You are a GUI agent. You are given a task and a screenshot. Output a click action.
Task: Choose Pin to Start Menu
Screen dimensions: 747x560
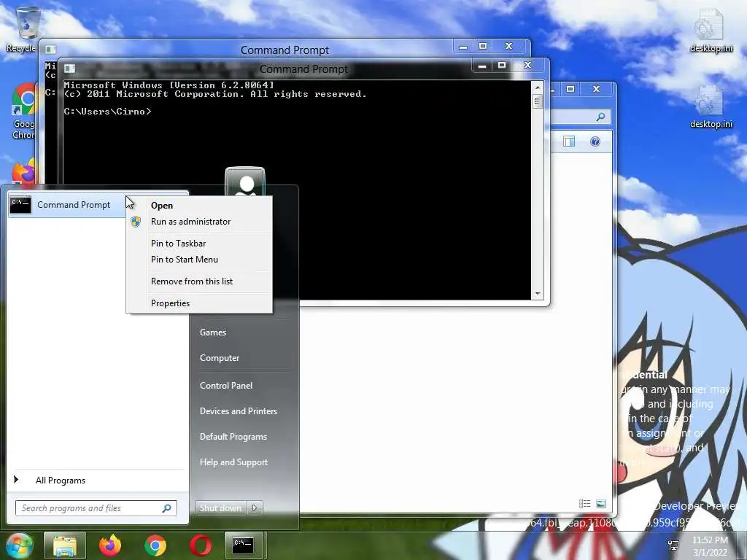185,260
